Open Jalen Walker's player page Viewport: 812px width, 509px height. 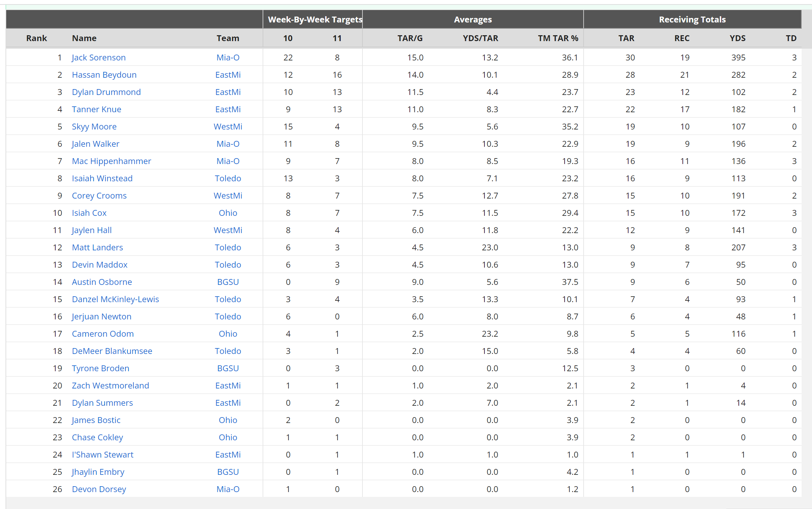point(95,144)
